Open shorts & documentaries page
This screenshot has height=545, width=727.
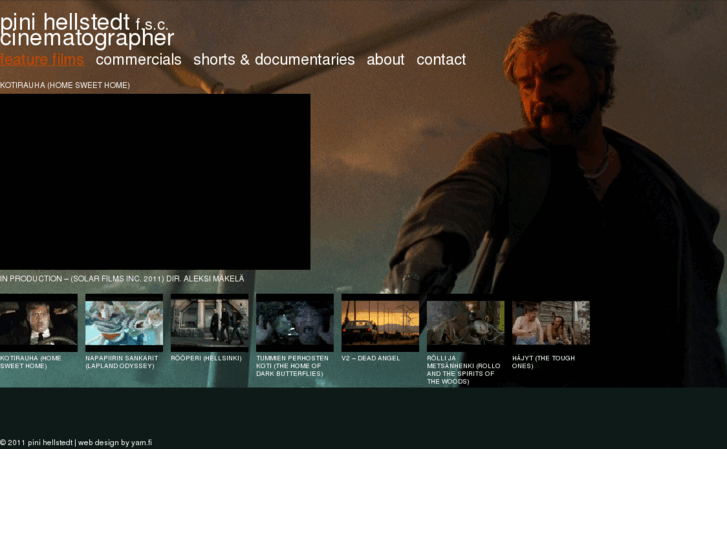tap(274, 59)
